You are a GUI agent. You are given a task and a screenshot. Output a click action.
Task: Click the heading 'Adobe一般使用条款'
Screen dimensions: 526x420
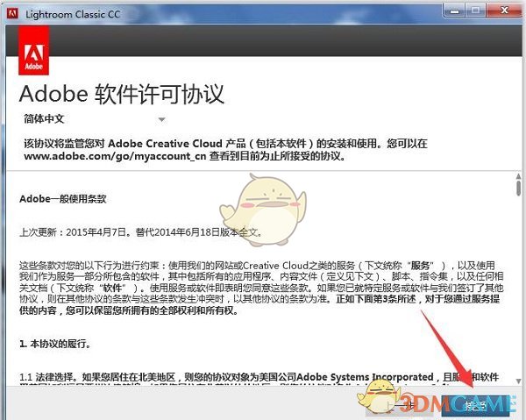[x=63, y=199]
